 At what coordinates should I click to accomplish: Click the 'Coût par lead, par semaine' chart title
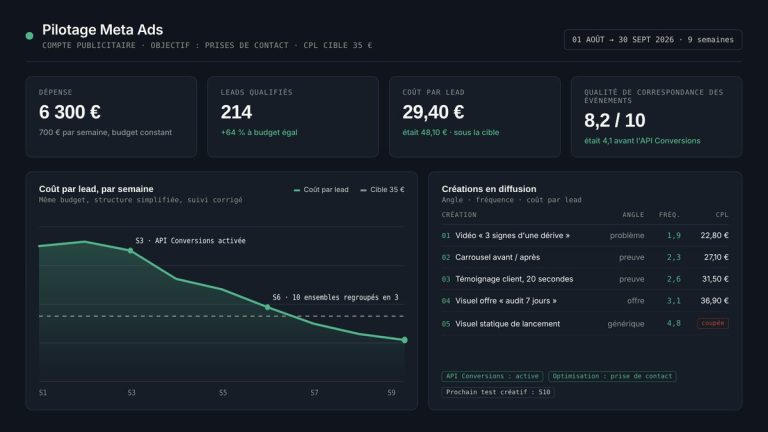(96, 189)
